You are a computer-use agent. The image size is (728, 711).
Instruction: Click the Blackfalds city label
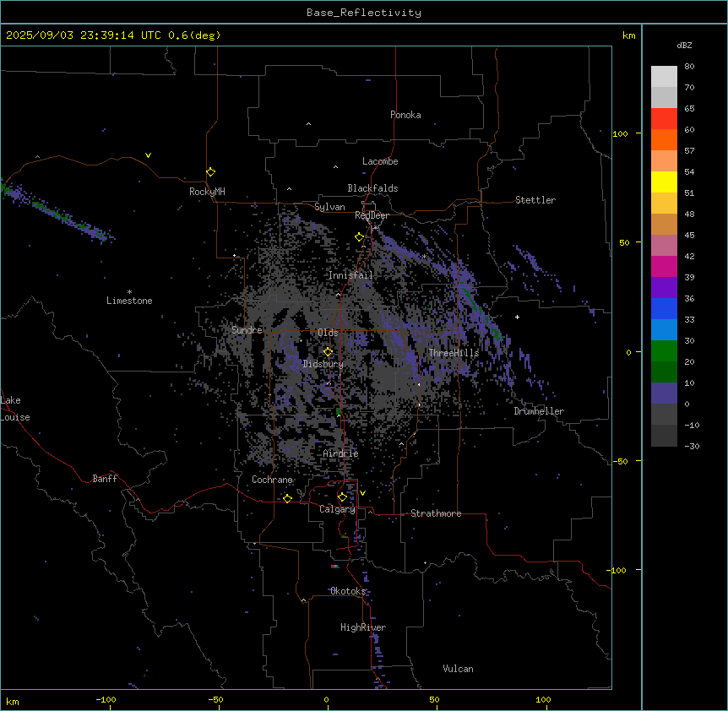tap(372, 188)
